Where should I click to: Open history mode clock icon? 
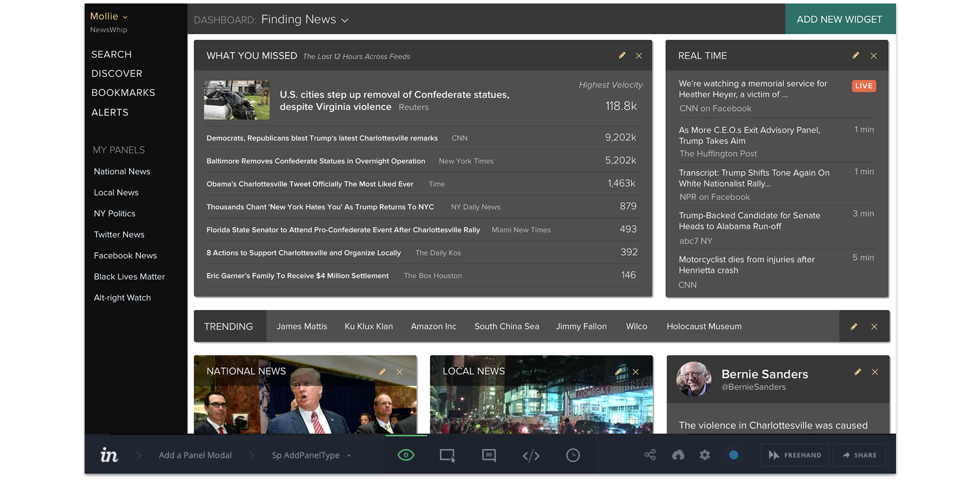(x=573, y=455)
